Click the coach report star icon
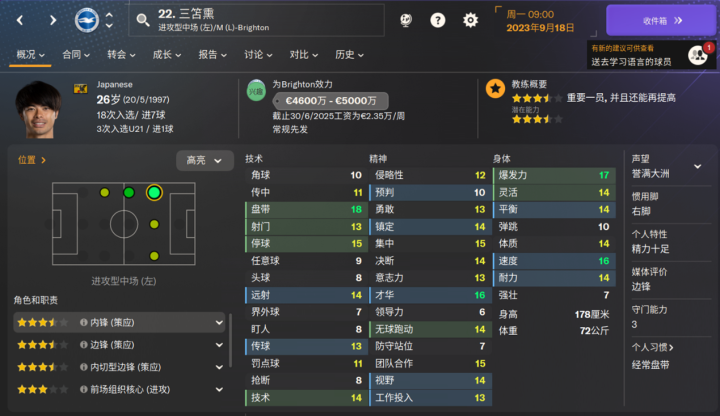 495,88
